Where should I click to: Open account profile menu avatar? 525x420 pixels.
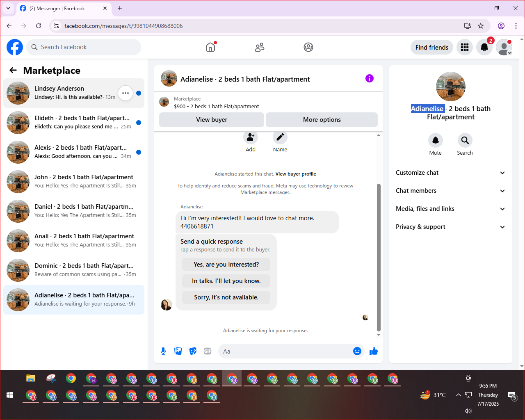[504, 47]
